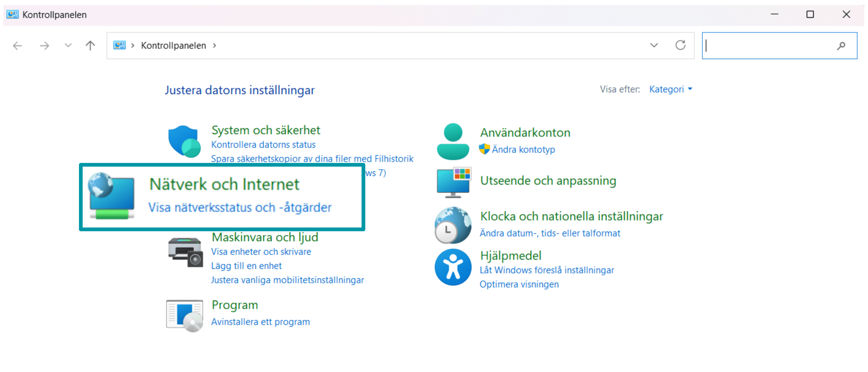The height and width of the screenshot is (372, 868).
Task: Click the refresh icon in address bar
Action: [680, 45]
